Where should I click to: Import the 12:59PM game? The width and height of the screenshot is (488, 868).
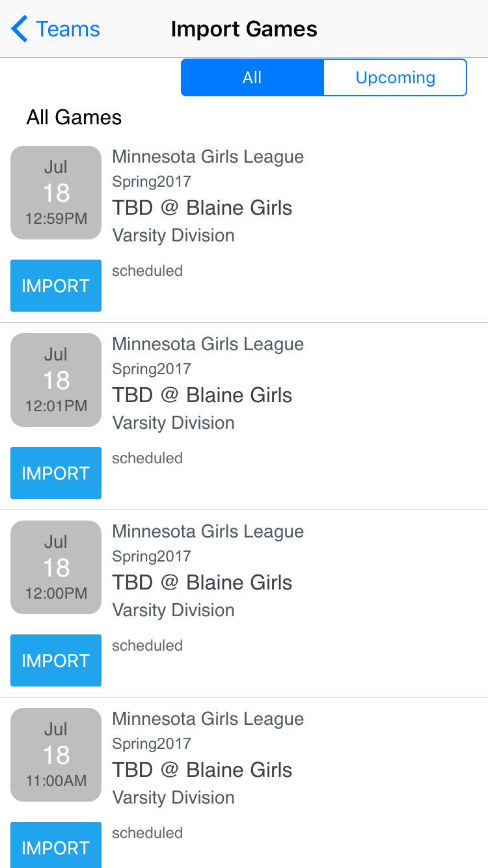[x=56, y=286]
